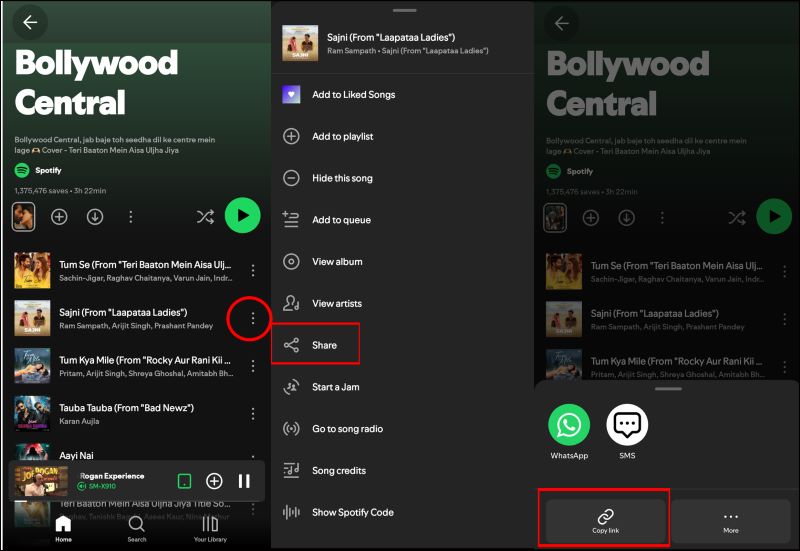Screen dimensions: 800x551
Task: Open Spotify logo in right dimmed screen
Action: (x=554, y=171)
